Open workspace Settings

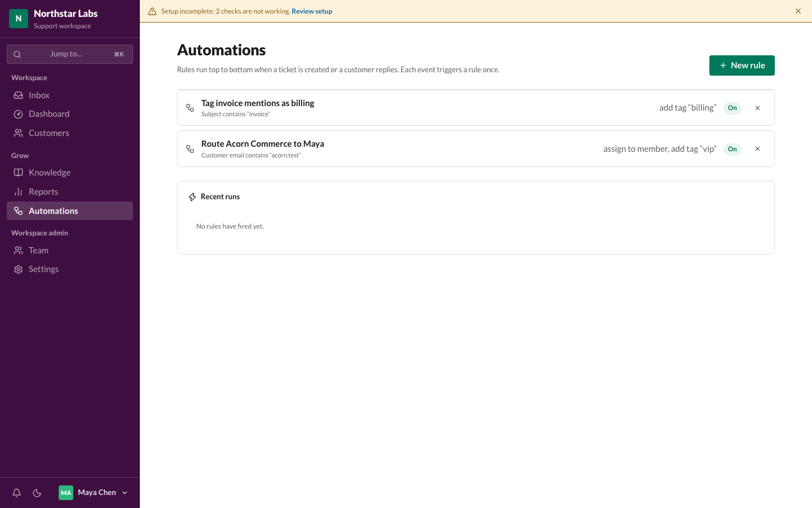[x=70, y=269]
